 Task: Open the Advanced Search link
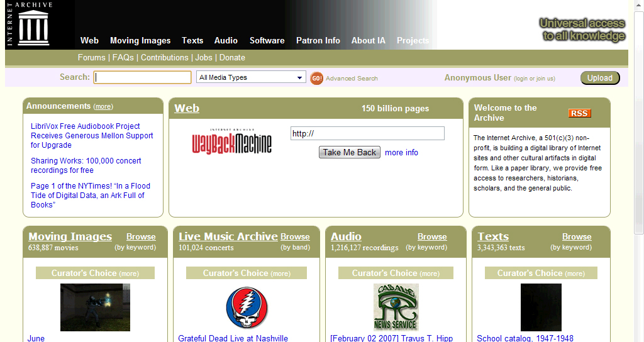pos(352,78)
